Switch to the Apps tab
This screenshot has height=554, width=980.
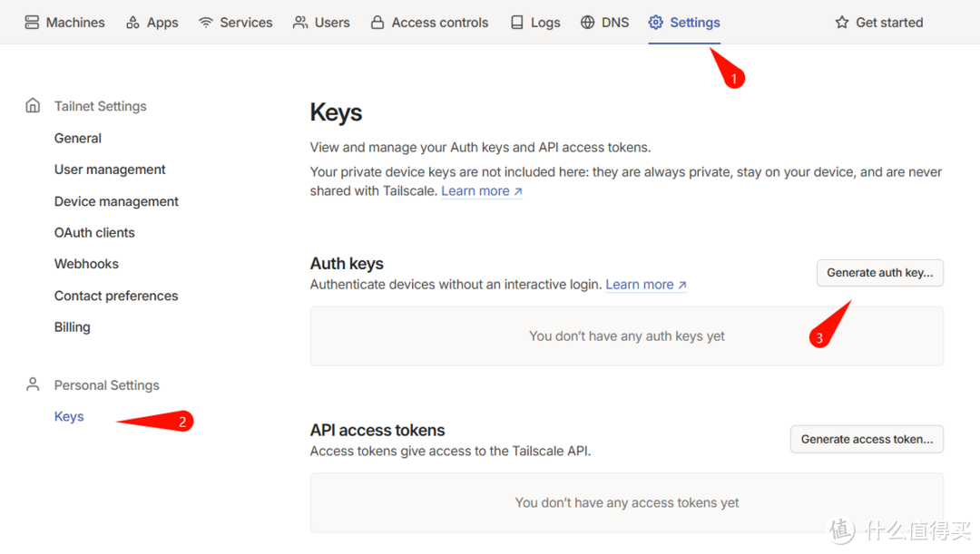pos(152,23)
